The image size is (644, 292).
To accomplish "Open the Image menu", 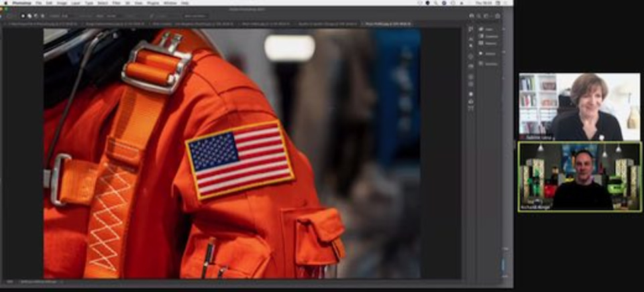I will tap(62, 3).
